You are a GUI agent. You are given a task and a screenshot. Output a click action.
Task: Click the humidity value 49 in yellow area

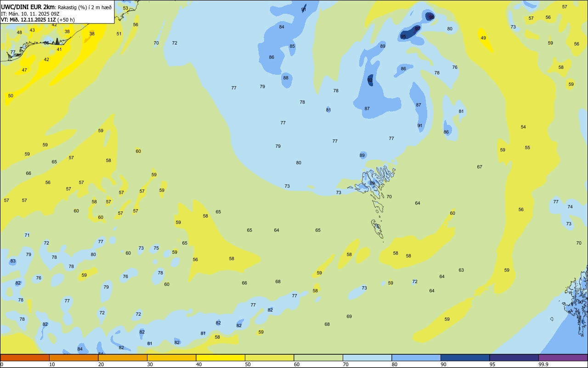coord(483,38)
